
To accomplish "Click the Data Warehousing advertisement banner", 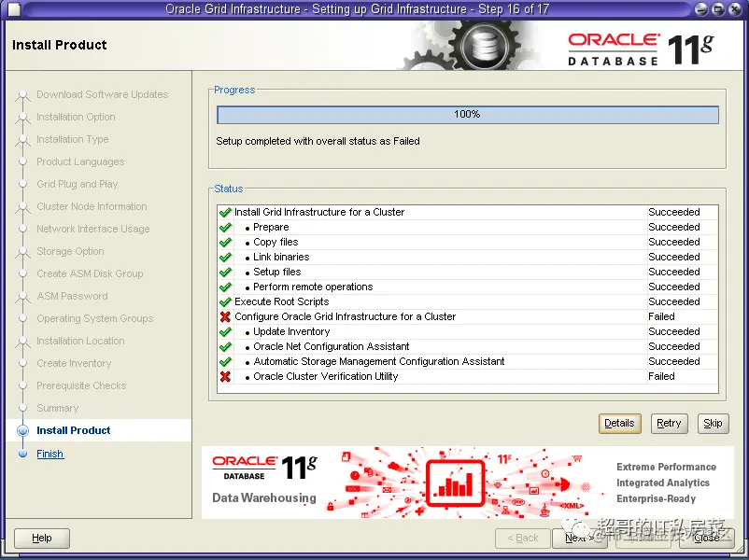I will pos(467,483).
